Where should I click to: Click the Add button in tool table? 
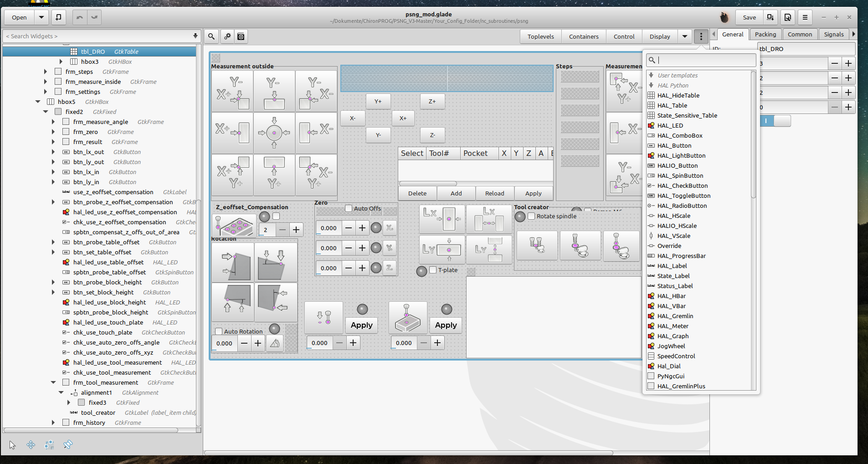click(456, 193)
